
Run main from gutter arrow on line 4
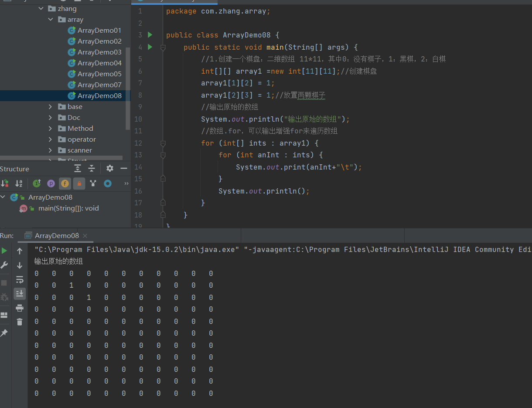point(150,47)
